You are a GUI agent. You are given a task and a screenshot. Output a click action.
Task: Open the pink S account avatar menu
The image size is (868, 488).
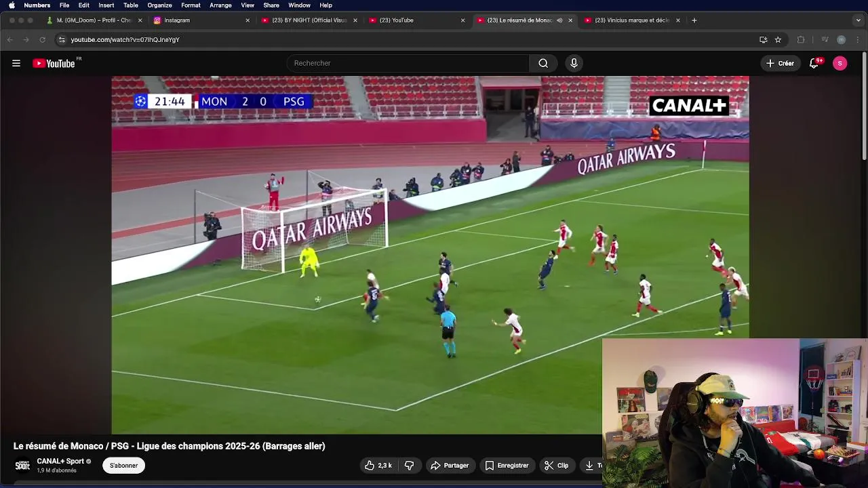point(840,63)
